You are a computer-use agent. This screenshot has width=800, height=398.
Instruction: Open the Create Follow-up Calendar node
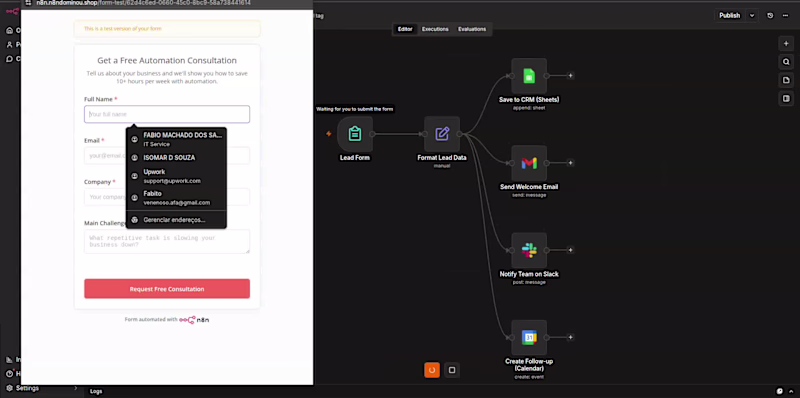tap(529, 337)
